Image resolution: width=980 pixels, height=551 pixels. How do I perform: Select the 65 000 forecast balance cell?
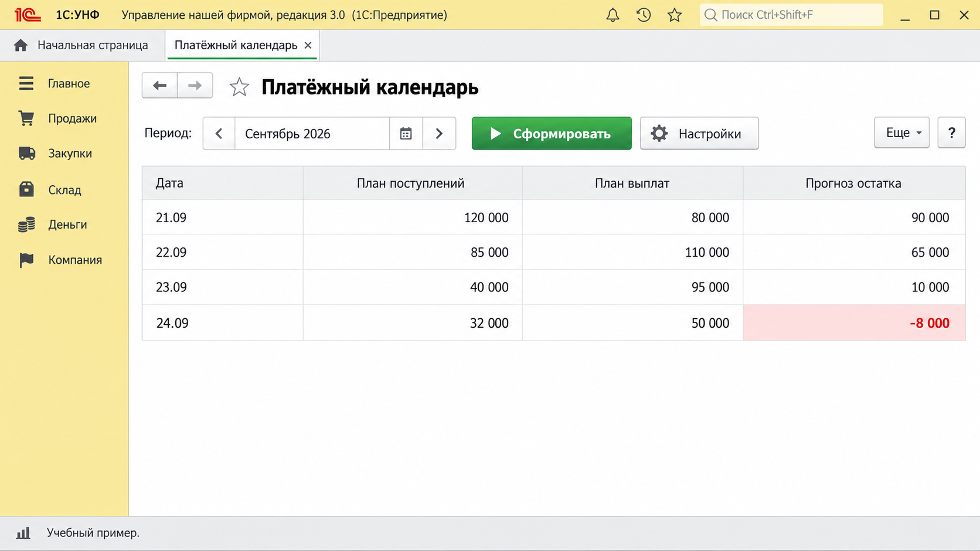pyautogui.click(x=854, y=253)
